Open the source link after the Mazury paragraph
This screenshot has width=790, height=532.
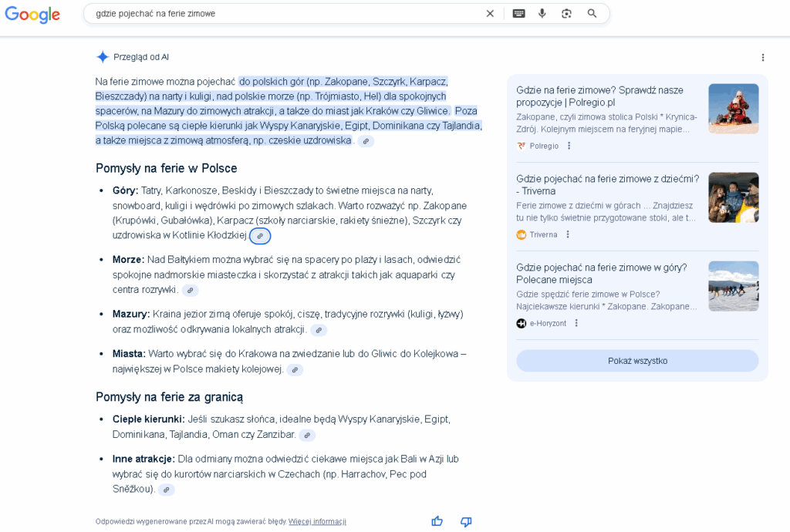tap(319, 330)
